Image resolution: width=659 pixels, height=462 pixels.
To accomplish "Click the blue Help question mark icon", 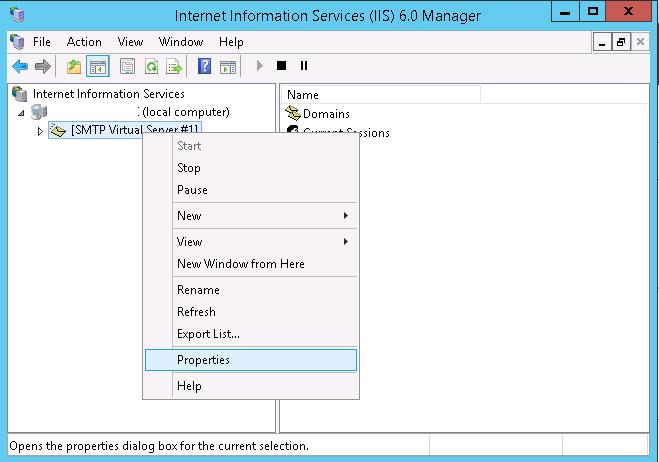I will (x=204, y=67).
